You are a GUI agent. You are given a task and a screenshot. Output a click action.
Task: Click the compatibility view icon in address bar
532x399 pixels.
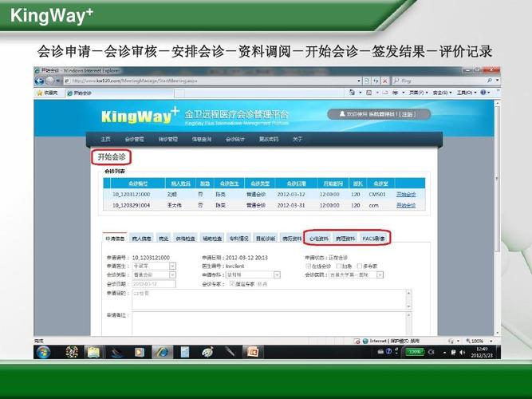367,81
